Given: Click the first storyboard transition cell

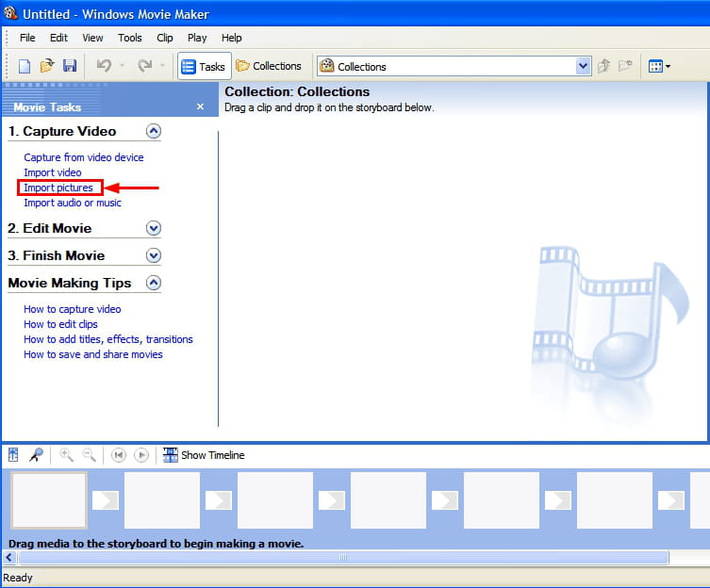Looking at the screenshot, I should [106, 500].
